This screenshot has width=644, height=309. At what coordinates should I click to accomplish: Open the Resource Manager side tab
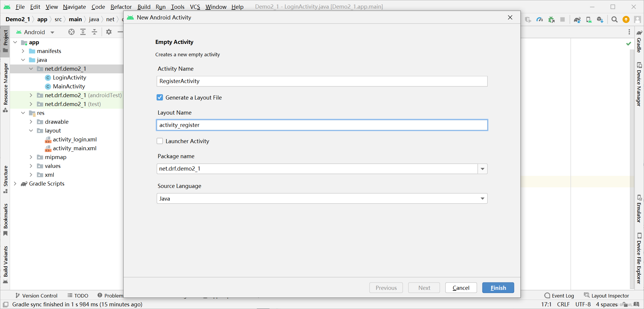tap(5, 88)
